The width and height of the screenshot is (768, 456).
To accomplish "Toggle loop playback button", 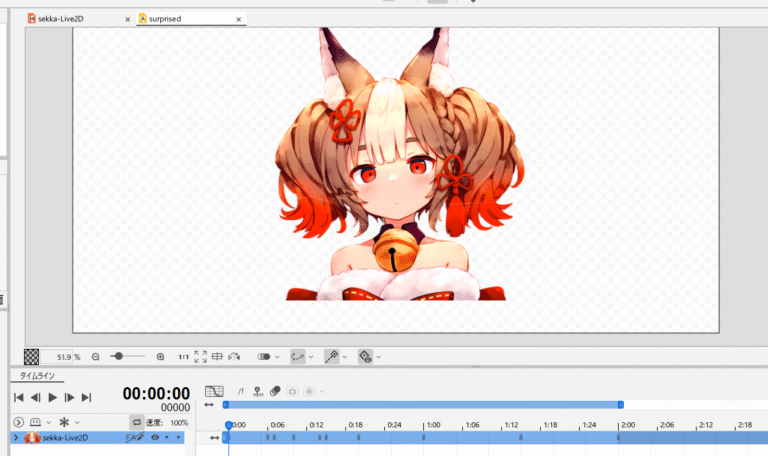I will pyautogui.click(x=137, y=422).
